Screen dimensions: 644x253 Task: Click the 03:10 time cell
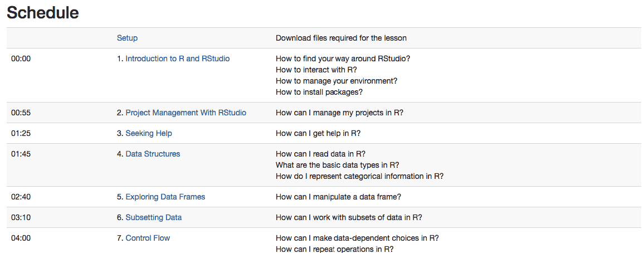click(21, 218)
